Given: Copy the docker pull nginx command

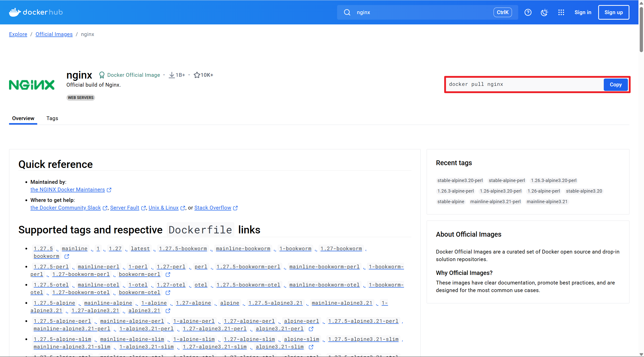Looking at the screenshot, I should coord(616,85).
